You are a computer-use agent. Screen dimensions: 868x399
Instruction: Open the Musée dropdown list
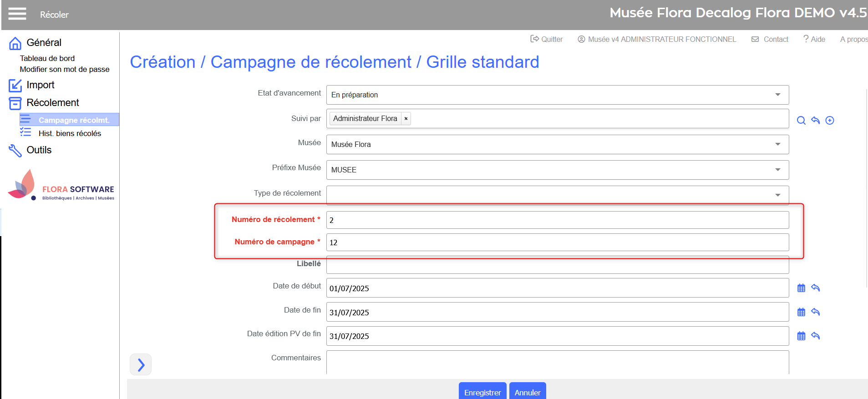point(557,144)
